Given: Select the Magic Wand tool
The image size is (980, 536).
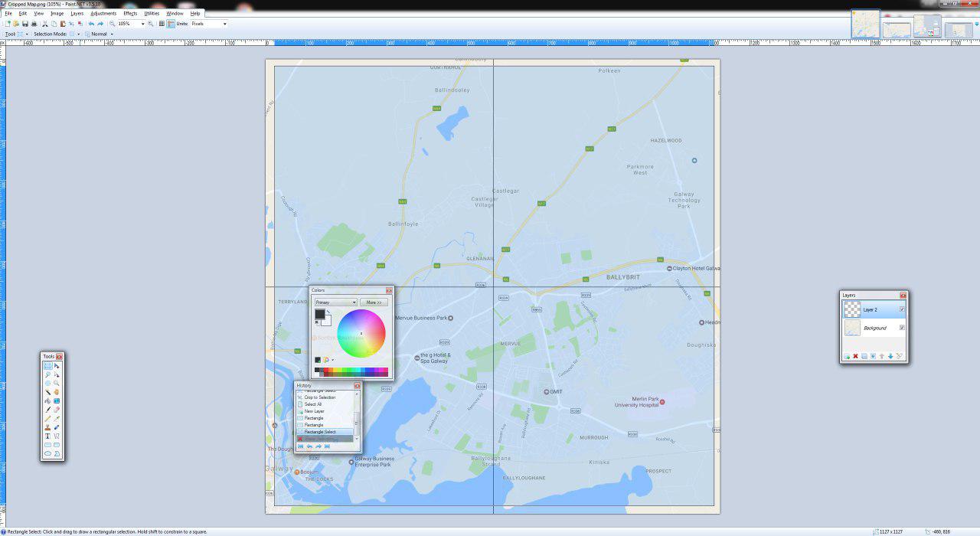Looking at the screenshot, I should pos(48,392).
